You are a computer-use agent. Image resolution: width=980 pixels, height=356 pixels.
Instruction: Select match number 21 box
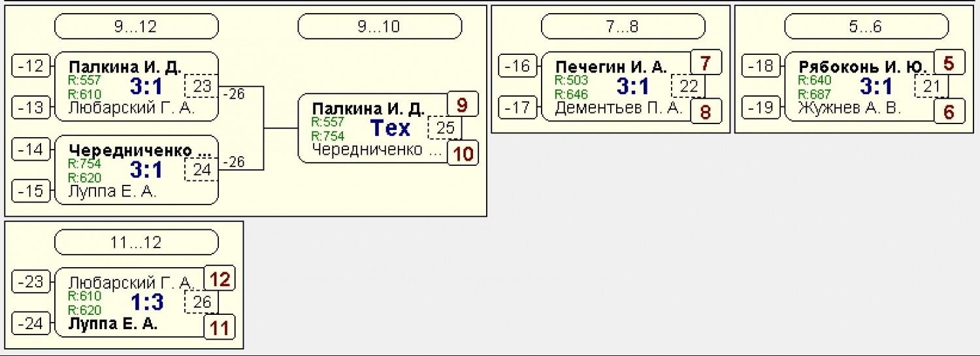click(x=932, y=86)
